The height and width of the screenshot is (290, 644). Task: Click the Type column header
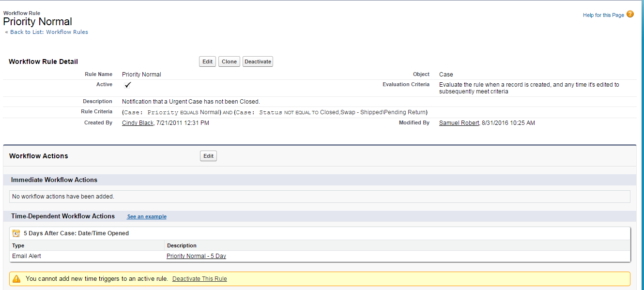[x=18, y=245]
